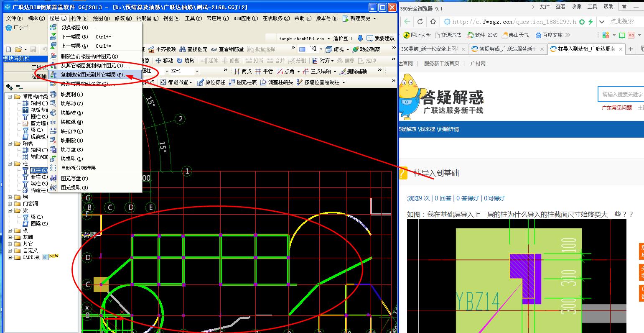644x333 pixels.
Task: Choose 复制选定图元到其它楼层 menu entry
Action: [95, 75]
